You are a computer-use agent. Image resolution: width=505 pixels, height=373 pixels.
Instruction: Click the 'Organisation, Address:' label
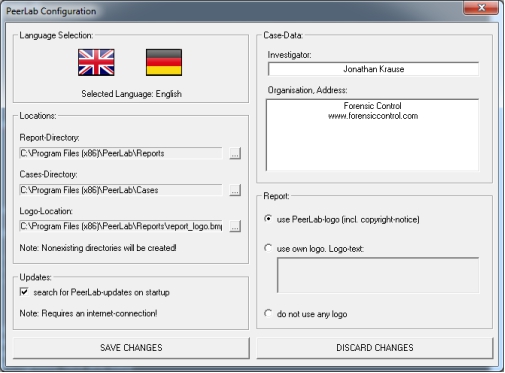pyautogui.click(x=307, y=90)
